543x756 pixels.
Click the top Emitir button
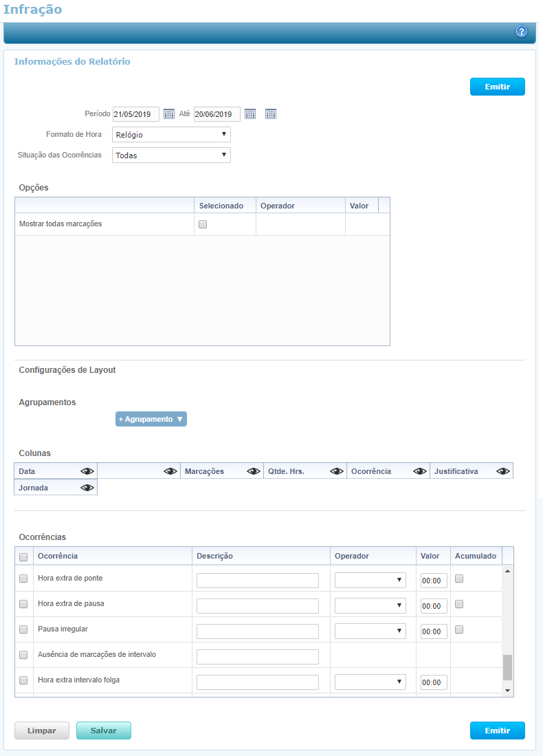click(497, 87)
